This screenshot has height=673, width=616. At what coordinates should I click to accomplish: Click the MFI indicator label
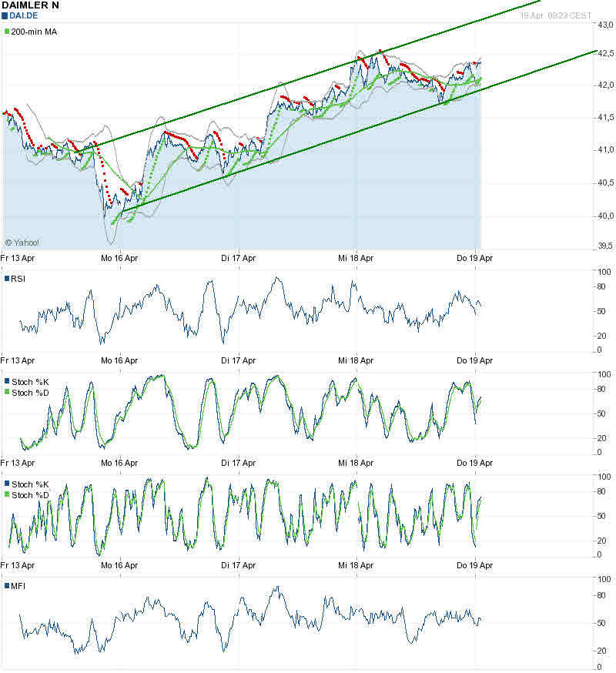[x=18, y=586]
